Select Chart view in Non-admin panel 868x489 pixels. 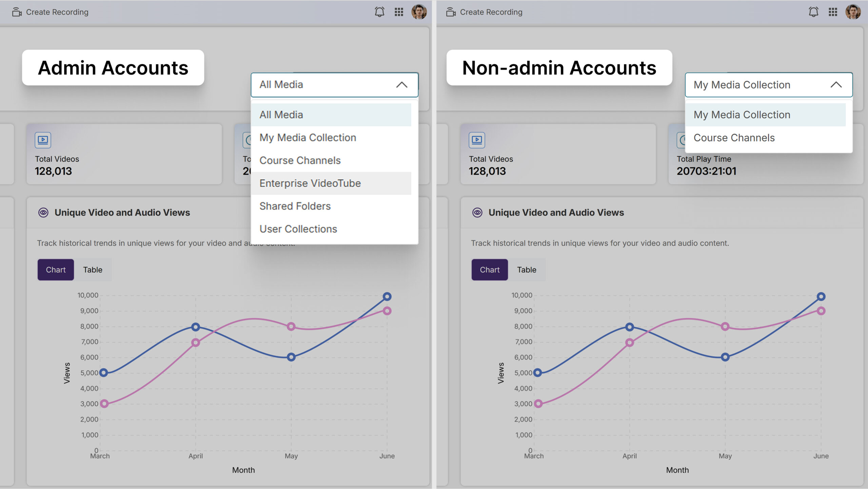pyautogui.click(x=489, y=270)
